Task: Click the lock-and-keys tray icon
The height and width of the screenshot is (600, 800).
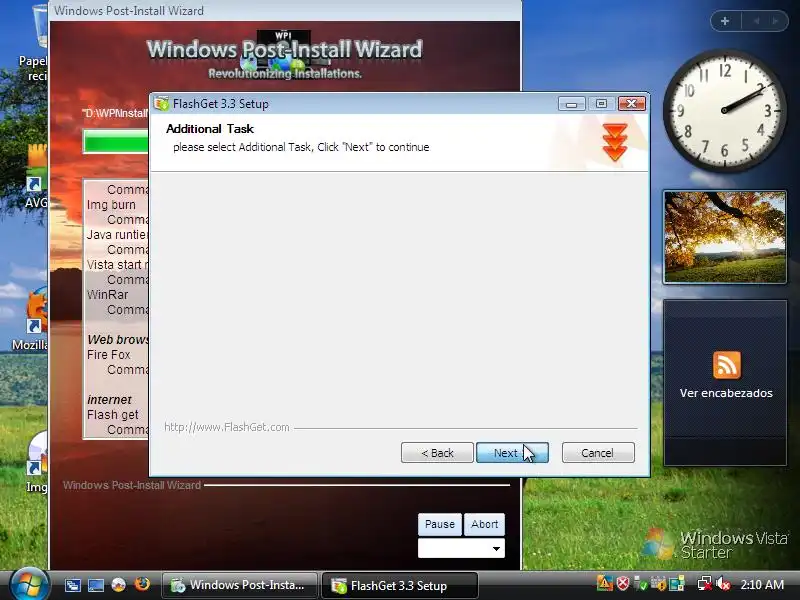Action: click(x=659, y=583)
